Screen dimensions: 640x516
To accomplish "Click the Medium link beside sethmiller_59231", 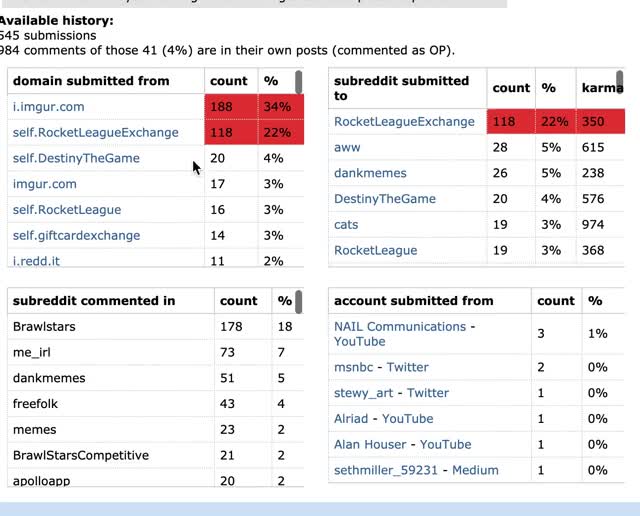I will click(475, 470).
